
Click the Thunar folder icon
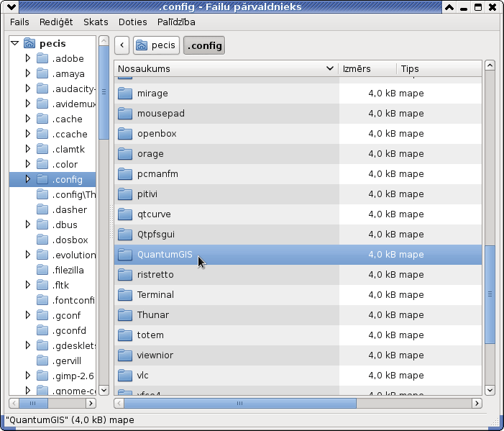click(125, 315)
